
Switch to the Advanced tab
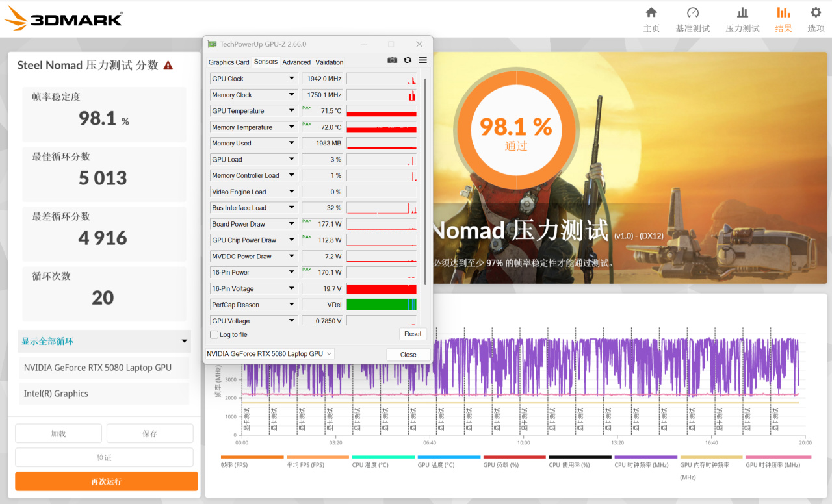(296, 62)
